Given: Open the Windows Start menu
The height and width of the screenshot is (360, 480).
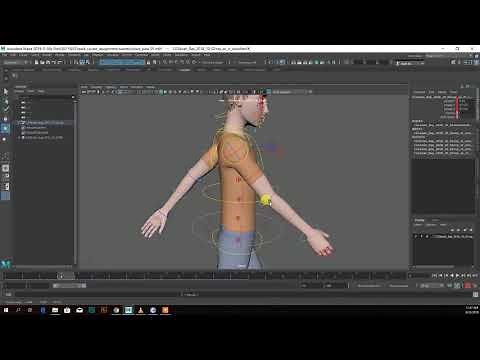Looking at the screenshot, I should [x=6, y=310].
